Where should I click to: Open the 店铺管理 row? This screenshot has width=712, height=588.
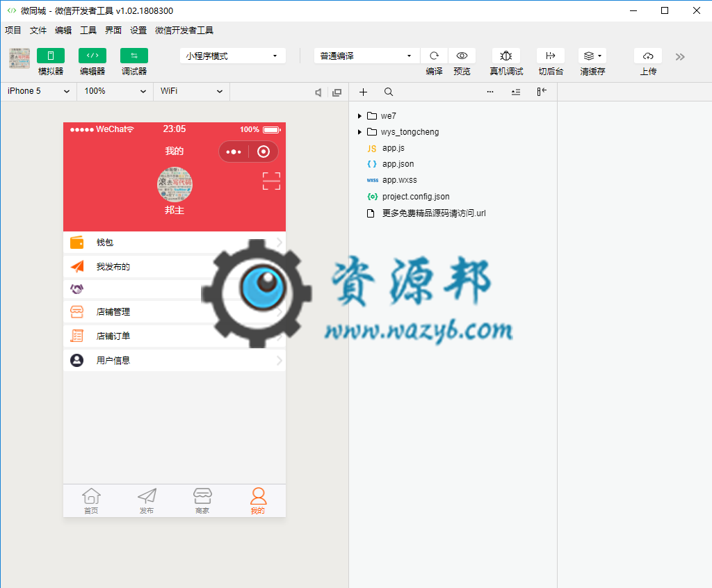[175, 312]
